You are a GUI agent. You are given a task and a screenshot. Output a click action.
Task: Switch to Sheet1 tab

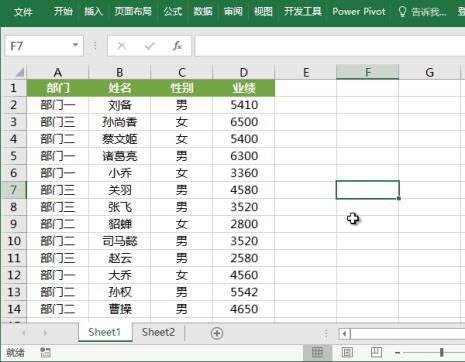click(x=105, y=332)
